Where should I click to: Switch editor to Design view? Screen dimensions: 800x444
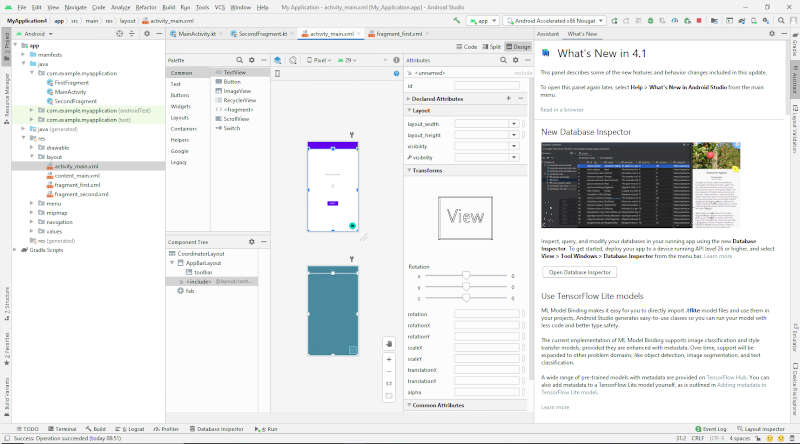click(x=518, y=46)
